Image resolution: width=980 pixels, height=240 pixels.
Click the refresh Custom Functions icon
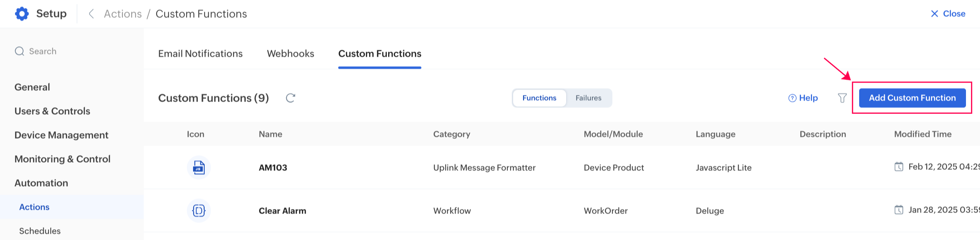click(x=291, y=98)
